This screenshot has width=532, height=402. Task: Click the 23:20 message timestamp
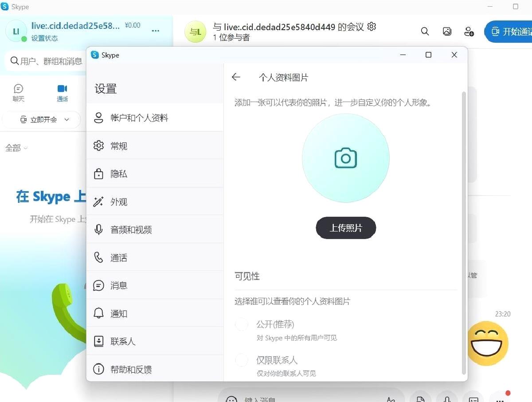pyautogui.click(x=503, y=314)
